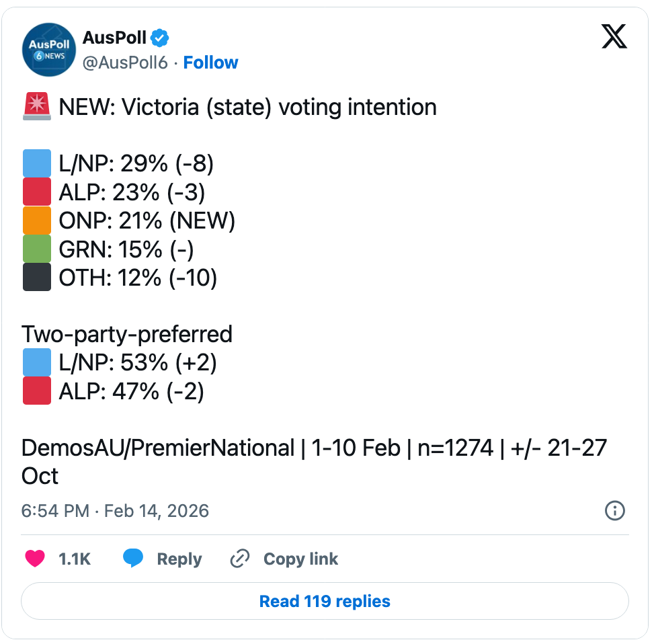Image resolution: width=654 pixels, height=644 pixels.
Task: Click the orange ONP color square
Action: pos(37,220)
